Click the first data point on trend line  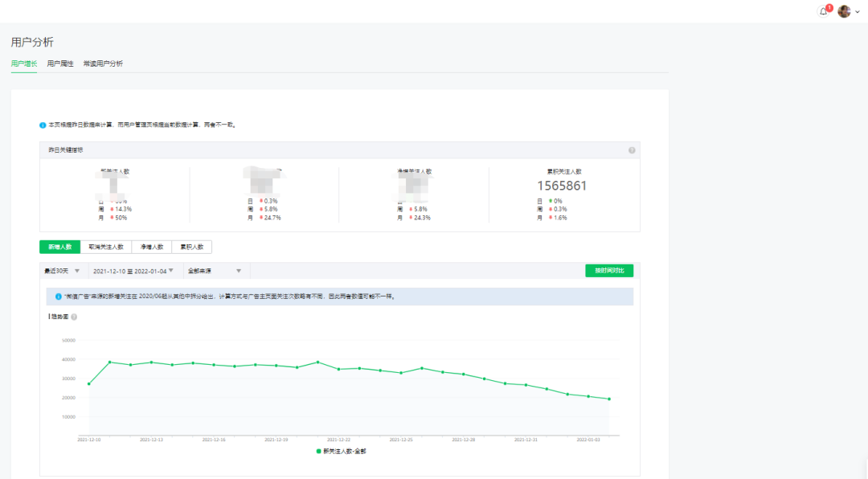pyautogui.click(x=88, y=384)
